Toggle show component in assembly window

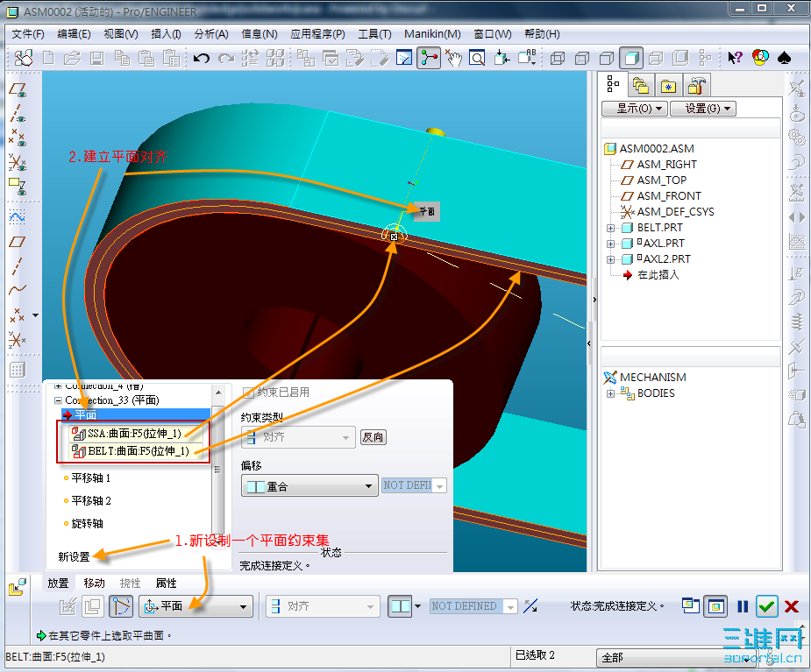click(x=715, y=606)
